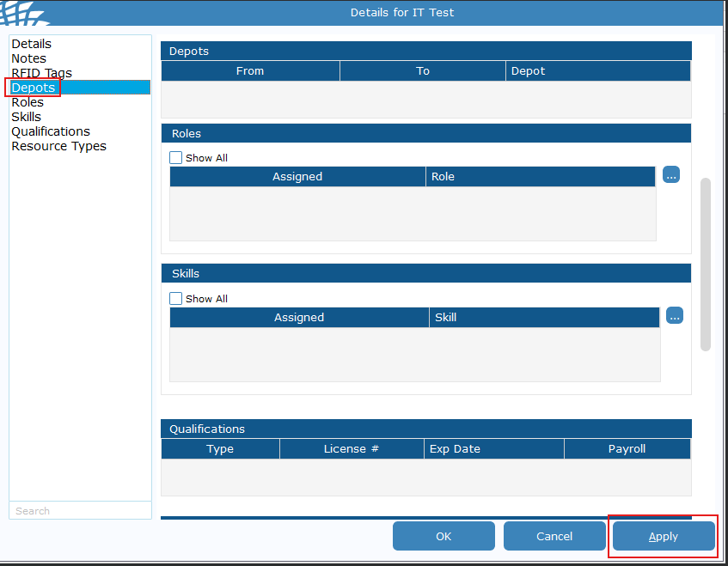
Task: Select Notes in the left navigation list
Action: [x=29, y=58]
